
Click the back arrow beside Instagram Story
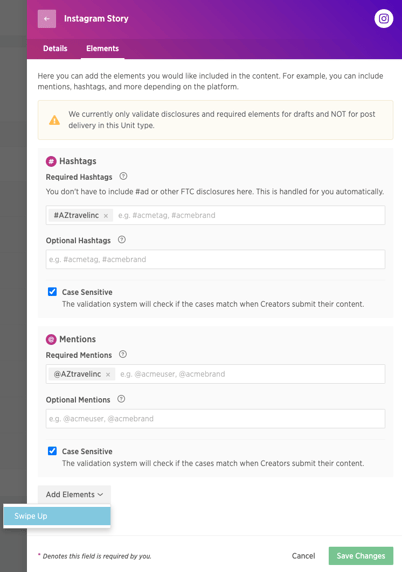point(47,19)
